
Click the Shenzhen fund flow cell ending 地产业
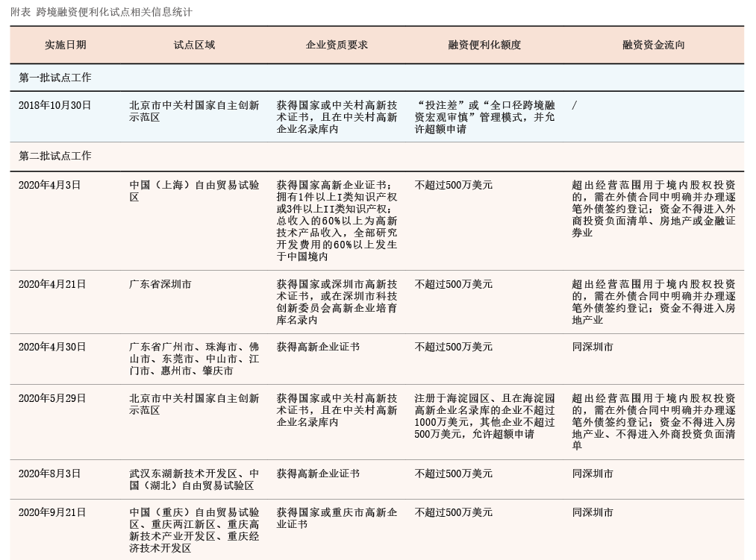tap(654, 302)
